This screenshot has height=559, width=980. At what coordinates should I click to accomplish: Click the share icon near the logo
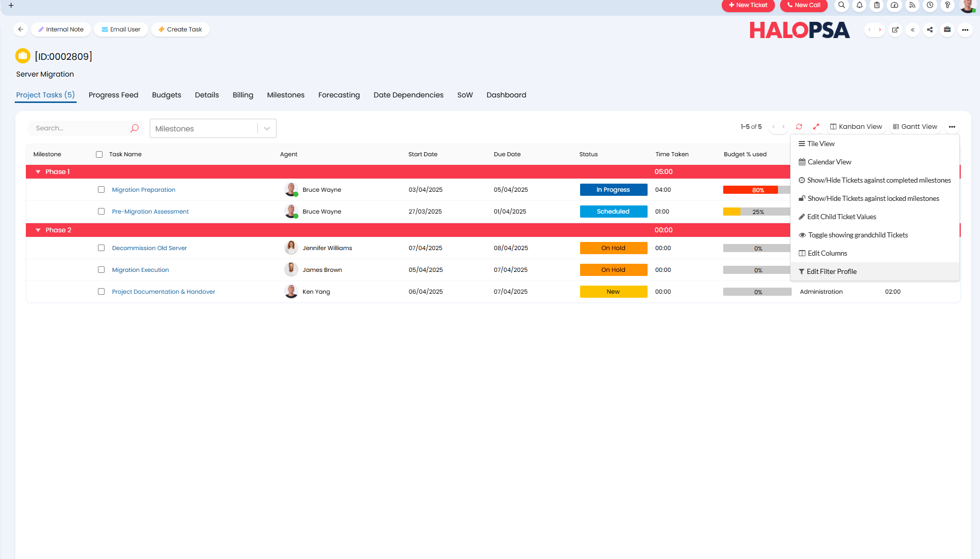(930, 30)
